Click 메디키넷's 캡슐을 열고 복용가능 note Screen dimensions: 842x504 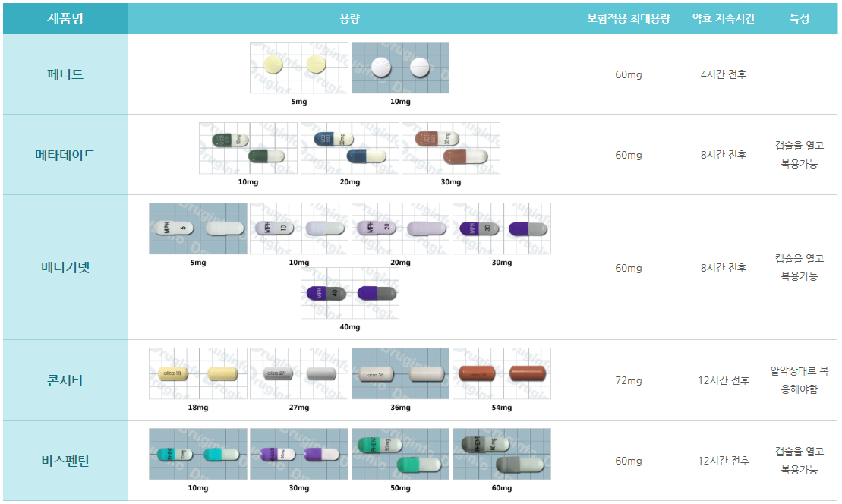click(x=799, y=267)
